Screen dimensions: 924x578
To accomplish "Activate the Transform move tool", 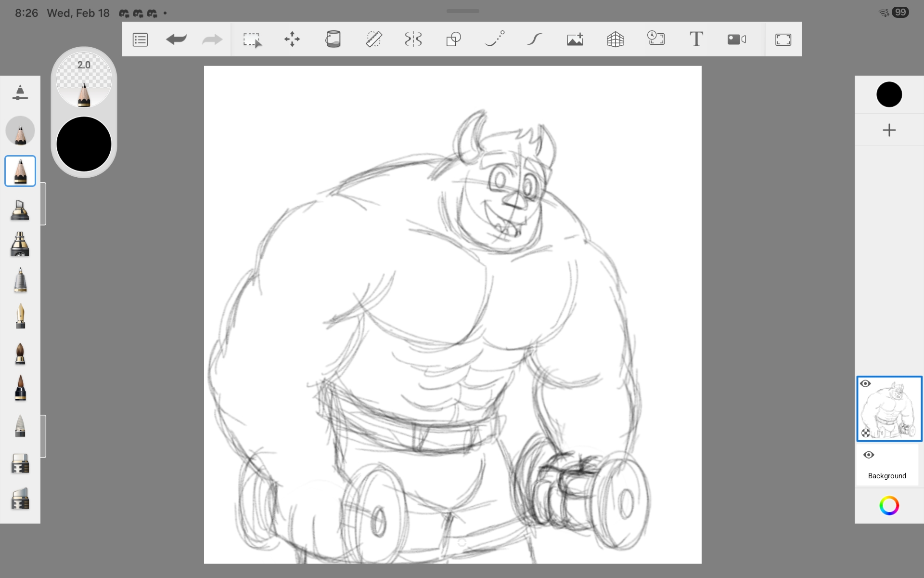I will coord(292,39).
